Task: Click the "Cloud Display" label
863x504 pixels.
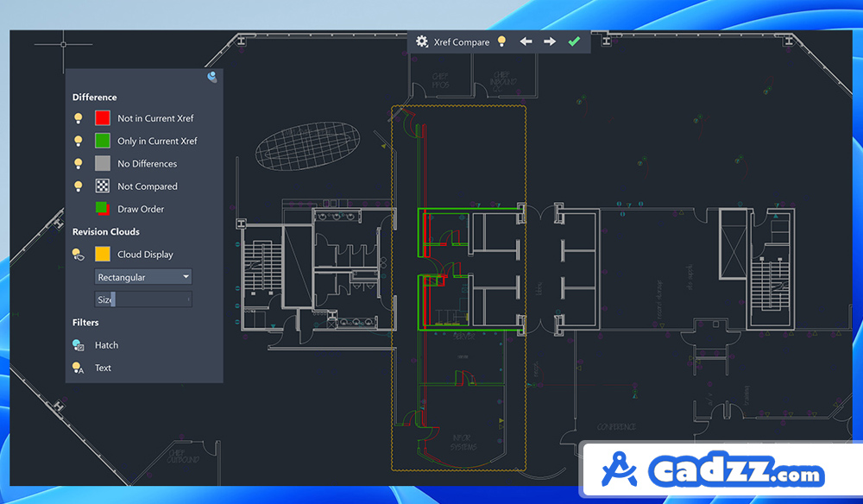Action: (x=145, y=255)
